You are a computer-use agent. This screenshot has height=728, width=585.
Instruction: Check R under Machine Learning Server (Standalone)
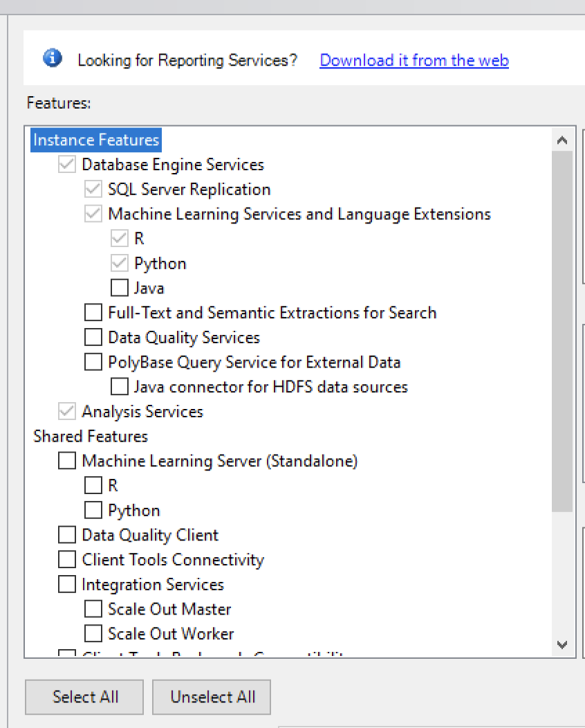(93, 485)
